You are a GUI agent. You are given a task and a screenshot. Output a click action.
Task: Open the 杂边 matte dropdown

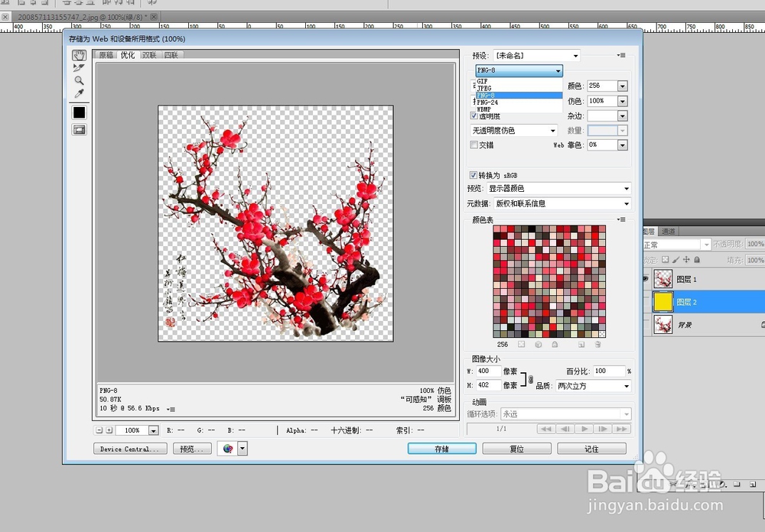click(x=623, y=116)
